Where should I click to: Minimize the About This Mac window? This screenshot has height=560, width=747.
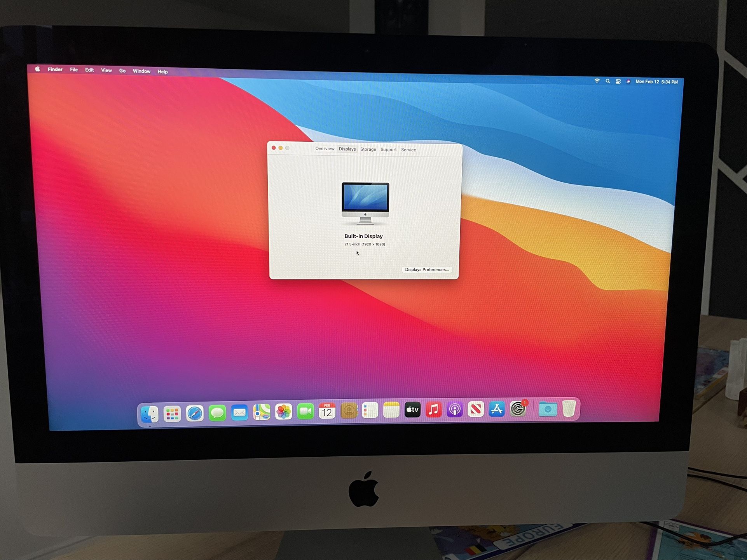pyautogui.click(x=281, y=148)
